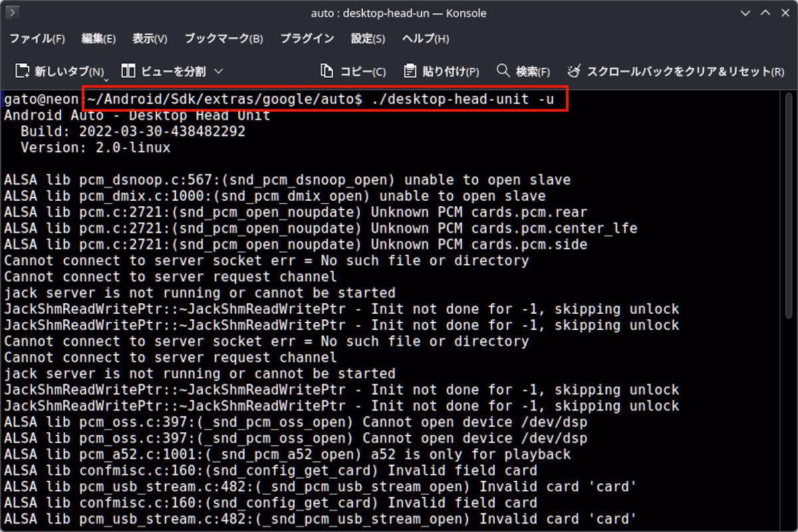
Task: Click the ./desktop-head-unit -u command text
Action: pos(462,100)
